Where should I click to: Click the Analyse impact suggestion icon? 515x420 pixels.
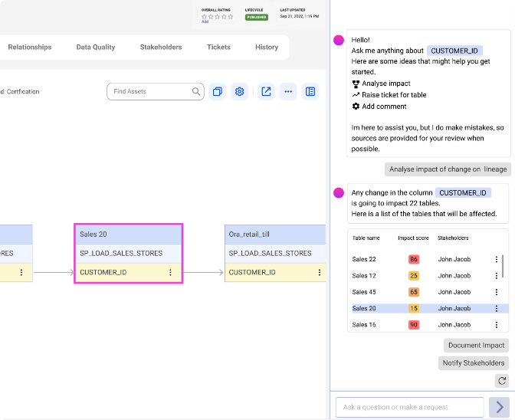tap(356, 84)
